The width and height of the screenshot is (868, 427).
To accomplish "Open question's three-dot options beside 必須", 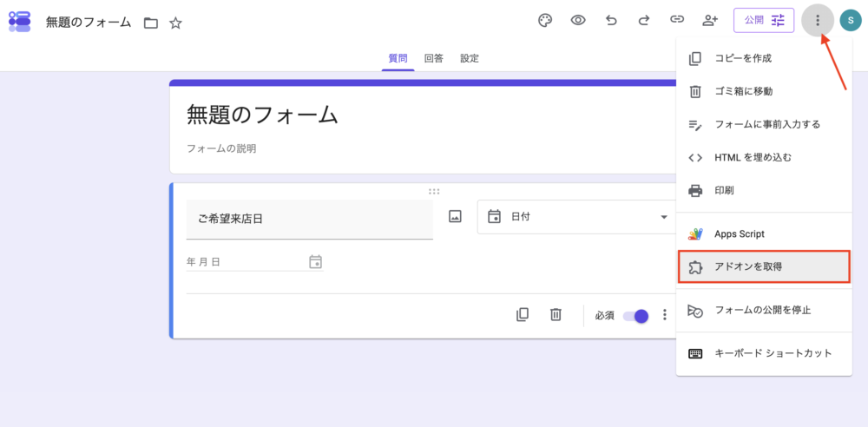I will (665, 315).
